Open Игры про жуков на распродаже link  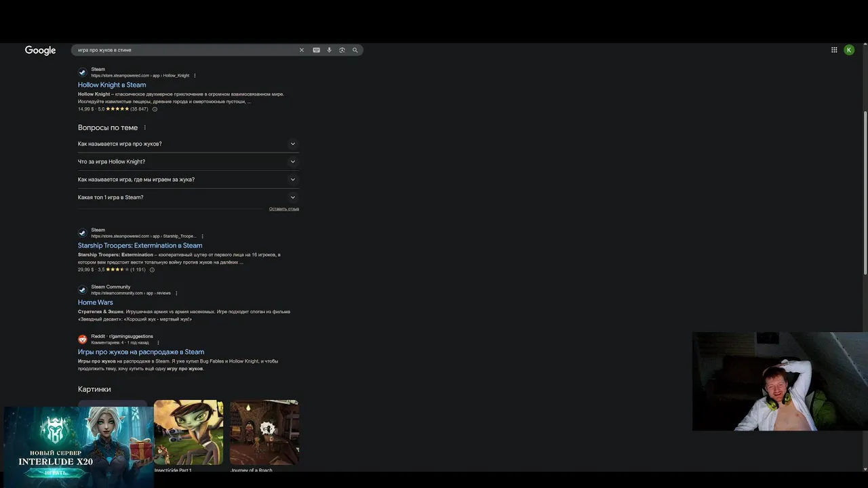coord(141,352)
